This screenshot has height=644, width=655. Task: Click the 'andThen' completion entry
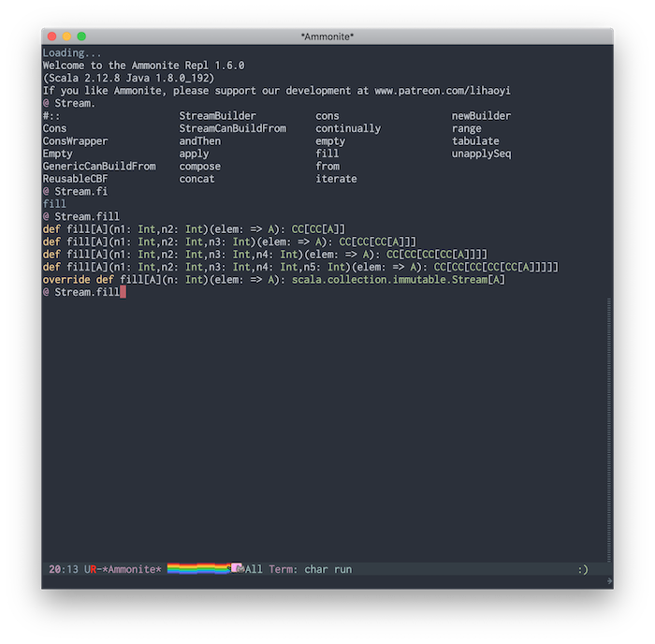(x=200, y=140)
